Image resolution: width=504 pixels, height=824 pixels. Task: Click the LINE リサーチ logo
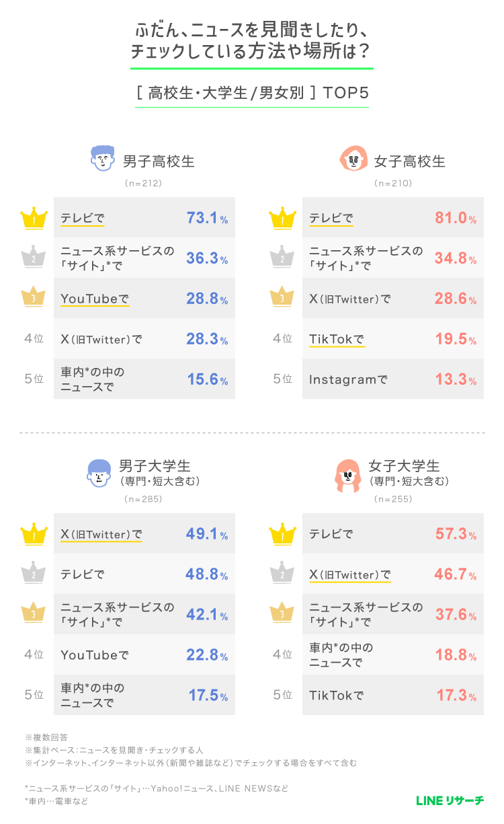[x=450, y=800]
